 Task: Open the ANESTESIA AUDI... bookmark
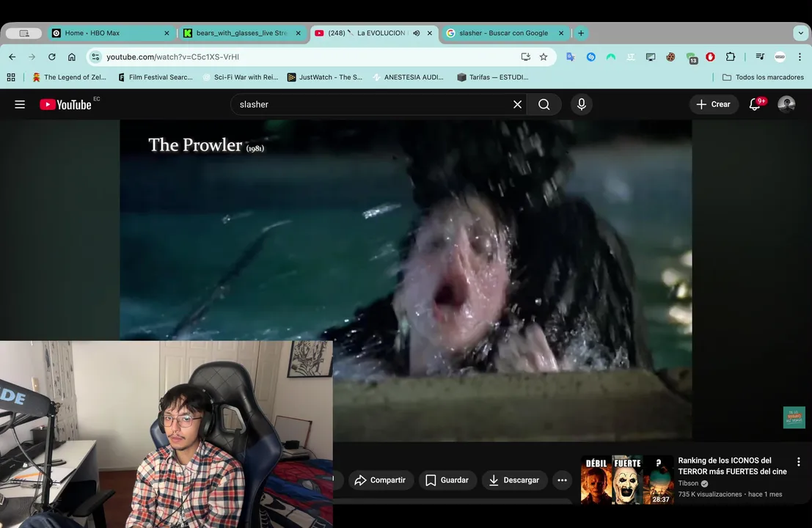[408, 77]
